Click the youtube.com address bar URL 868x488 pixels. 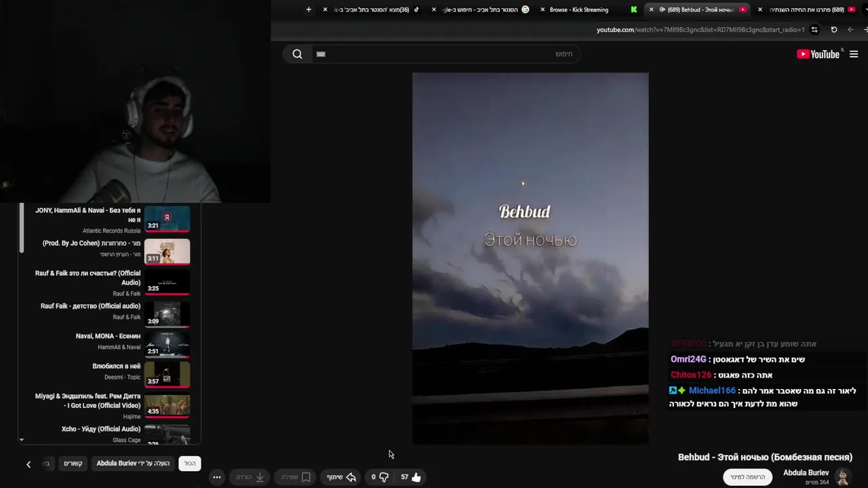point(701,30)
